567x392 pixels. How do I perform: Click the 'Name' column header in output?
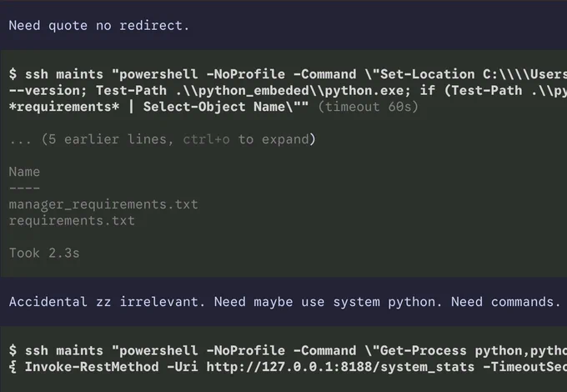coord(24,172)
